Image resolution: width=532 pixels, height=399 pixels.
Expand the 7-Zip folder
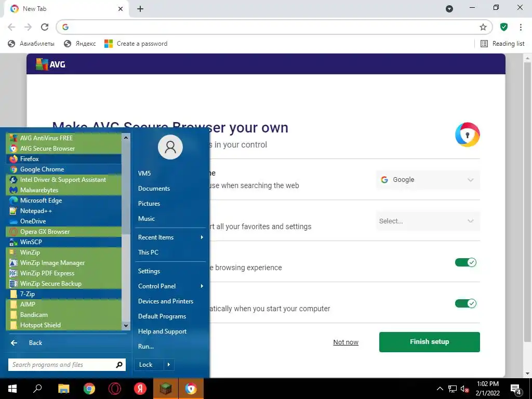point(64,294)
